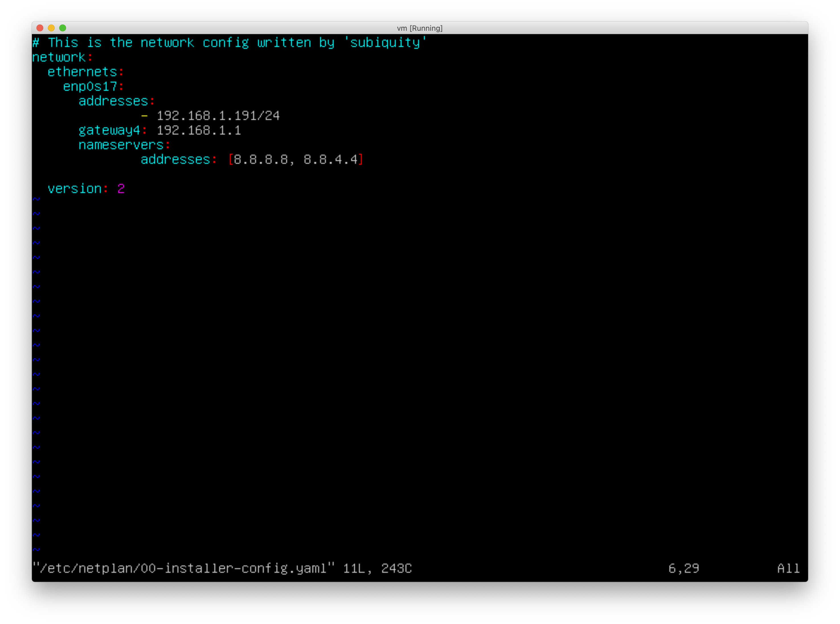Click the magenta version number 2
This screenshot has height=624, width=840.
[121, 188]
